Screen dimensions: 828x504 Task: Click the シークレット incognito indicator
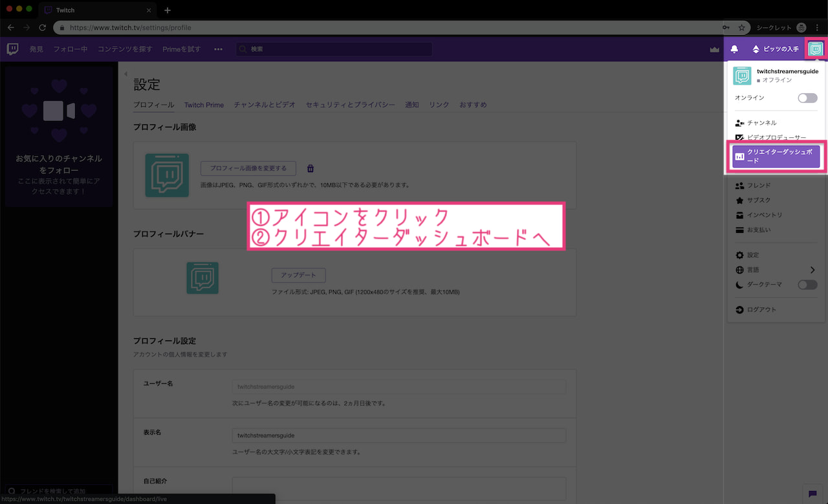(782, 28)
